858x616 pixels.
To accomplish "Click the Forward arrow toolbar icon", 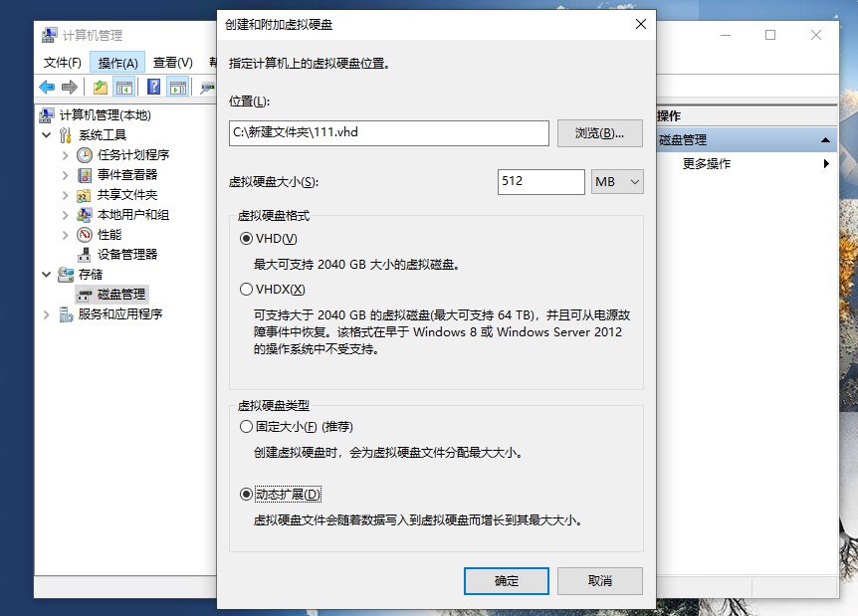I will [70, 87].
